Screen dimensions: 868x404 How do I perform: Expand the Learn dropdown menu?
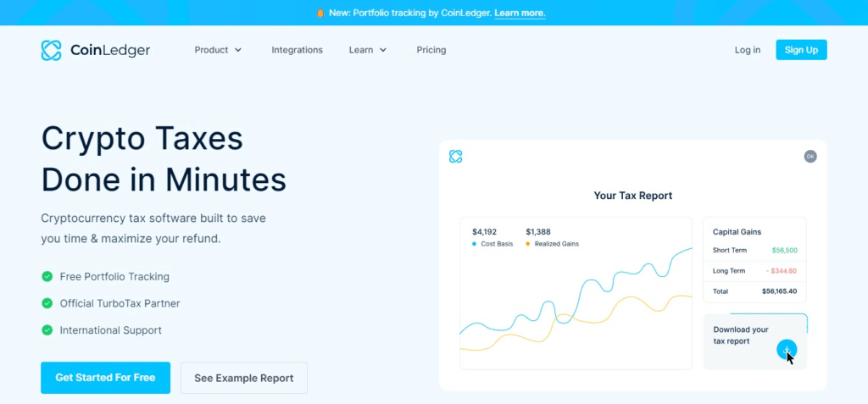pos(367,50)
